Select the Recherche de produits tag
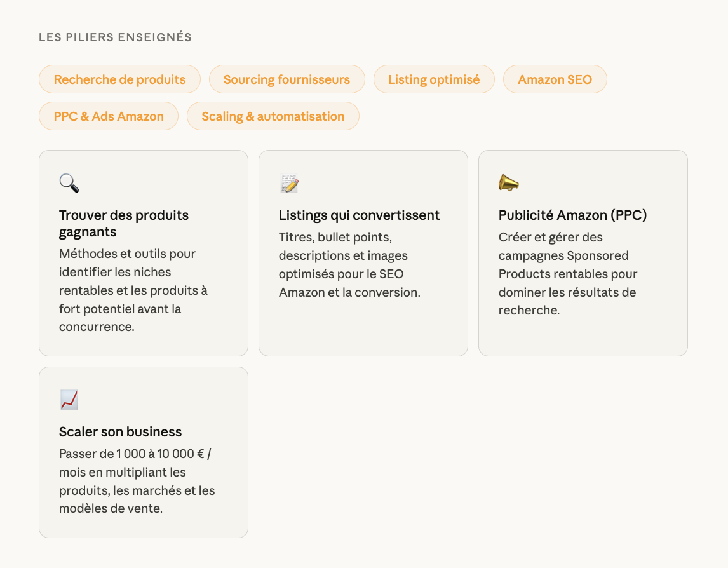 point(119,79)
